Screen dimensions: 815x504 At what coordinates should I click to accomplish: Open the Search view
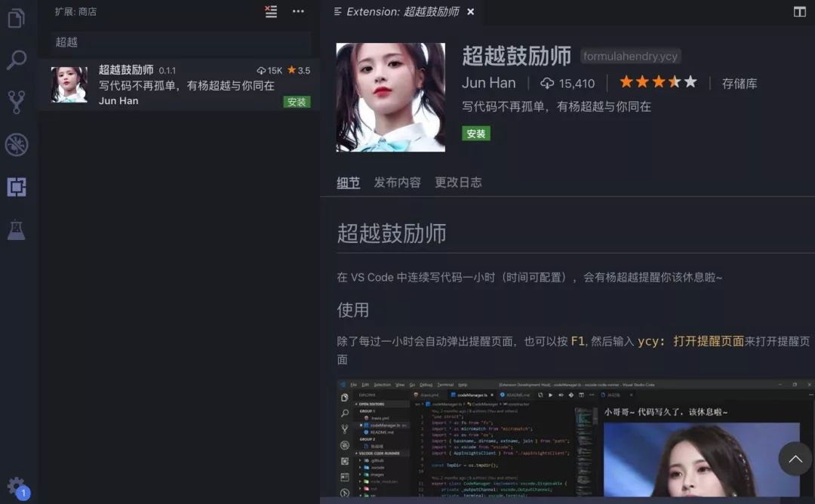point(17,60)
